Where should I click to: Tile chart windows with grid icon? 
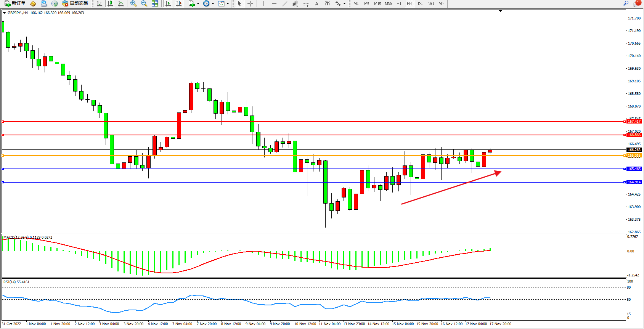click(155, 3)
